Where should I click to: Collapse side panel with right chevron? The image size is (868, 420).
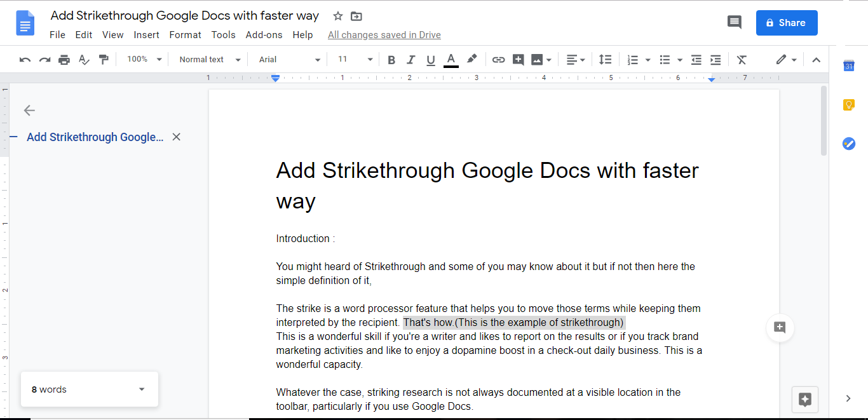(848, 399)
